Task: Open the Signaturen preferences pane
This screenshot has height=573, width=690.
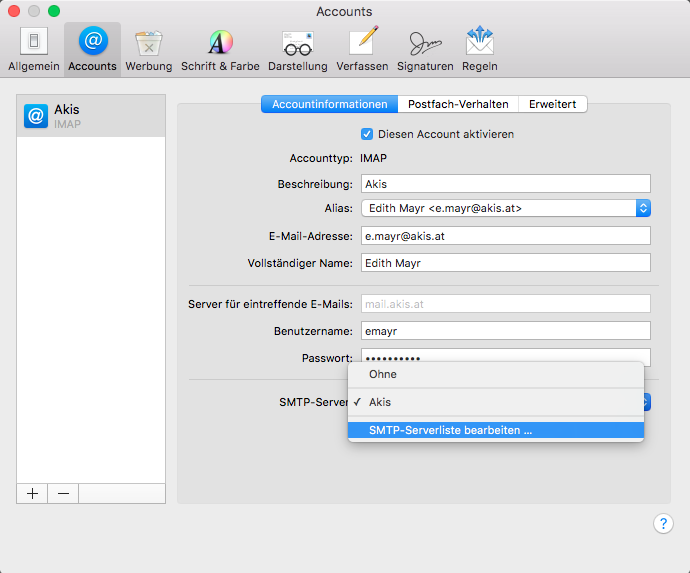Action: [x=426, y=50]
